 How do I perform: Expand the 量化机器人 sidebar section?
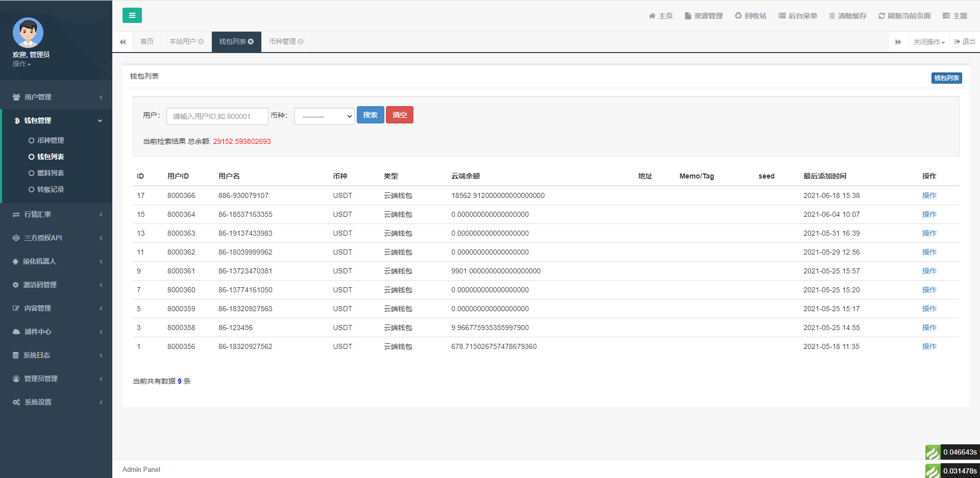(x=56, y=261)
